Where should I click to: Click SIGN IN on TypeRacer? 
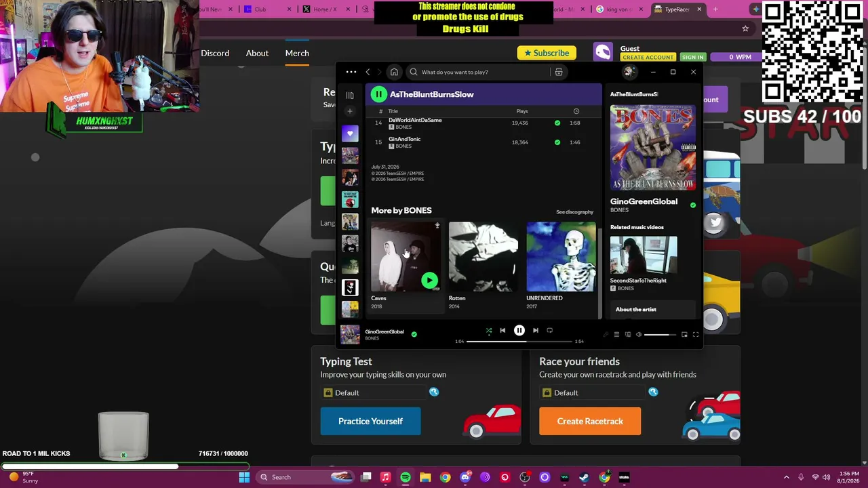tap(692, 58)
